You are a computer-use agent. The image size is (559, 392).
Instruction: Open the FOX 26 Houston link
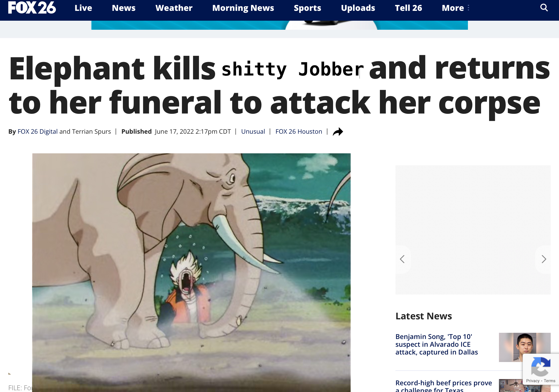pos(299,132)
